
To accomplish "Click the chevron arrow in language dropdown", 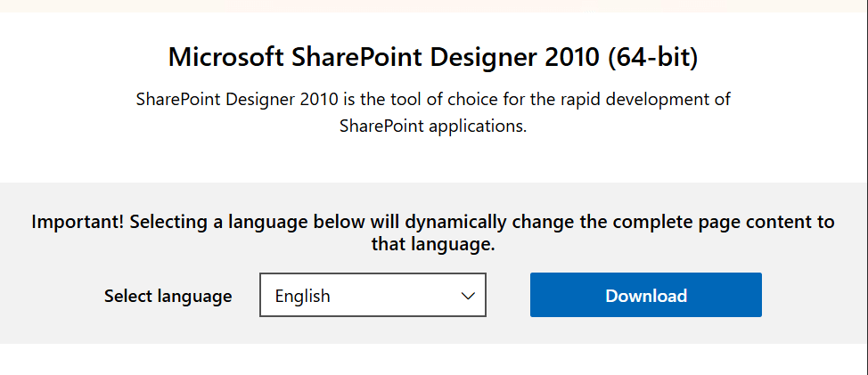I will [468, 296].
